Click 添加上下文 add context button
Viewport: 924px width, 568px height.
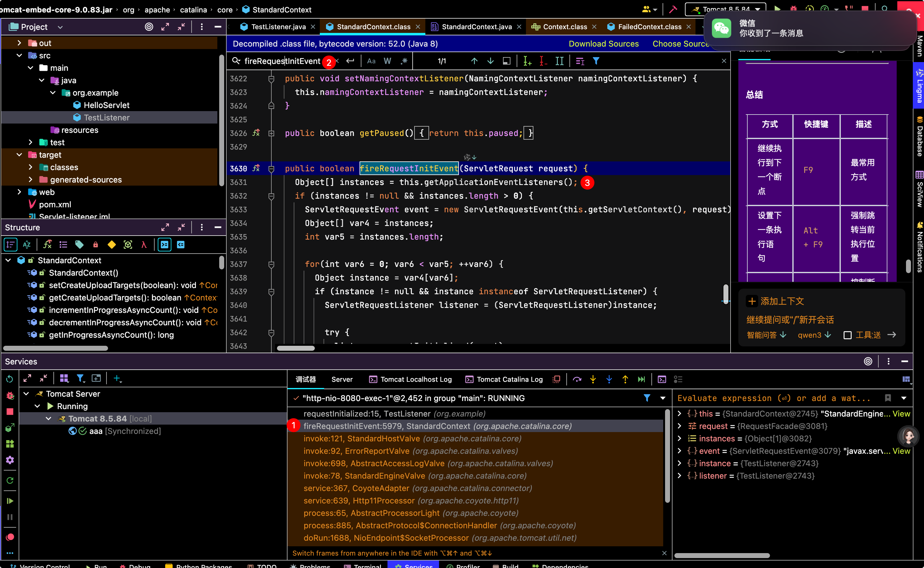(776, 301)
